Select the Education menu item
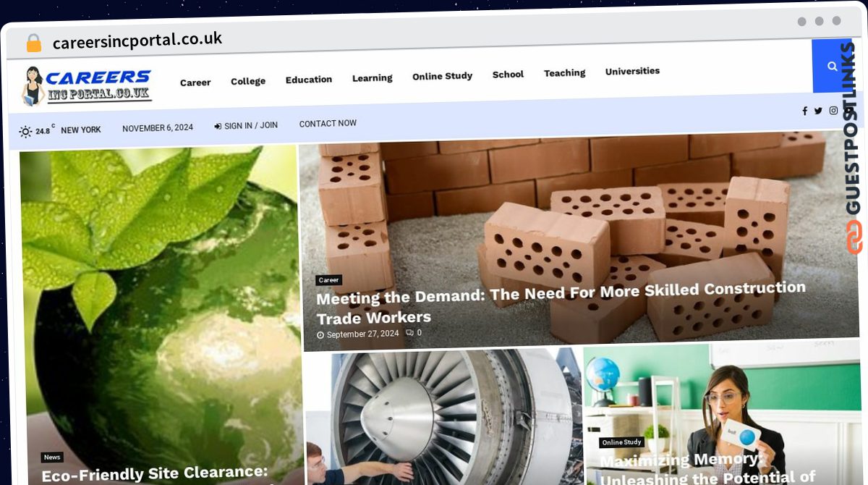Screen dimensions: 868x485 click(309, 80)
